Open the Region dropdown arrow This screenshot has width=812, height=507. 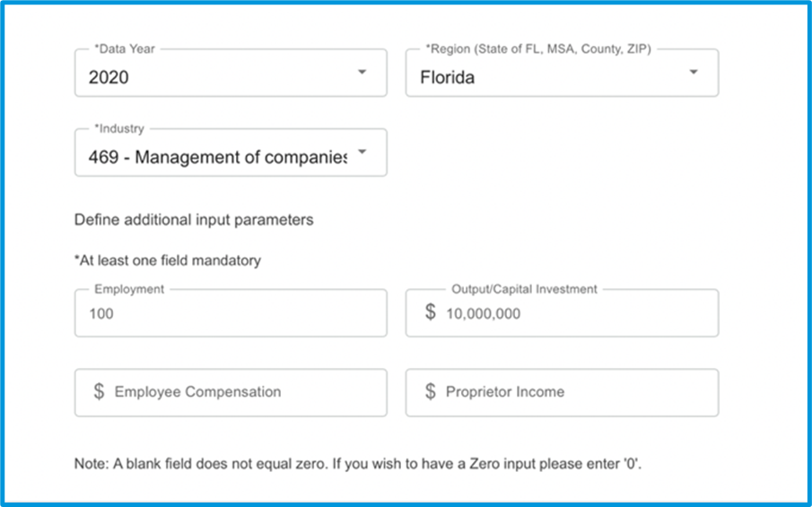coord(694,72)
